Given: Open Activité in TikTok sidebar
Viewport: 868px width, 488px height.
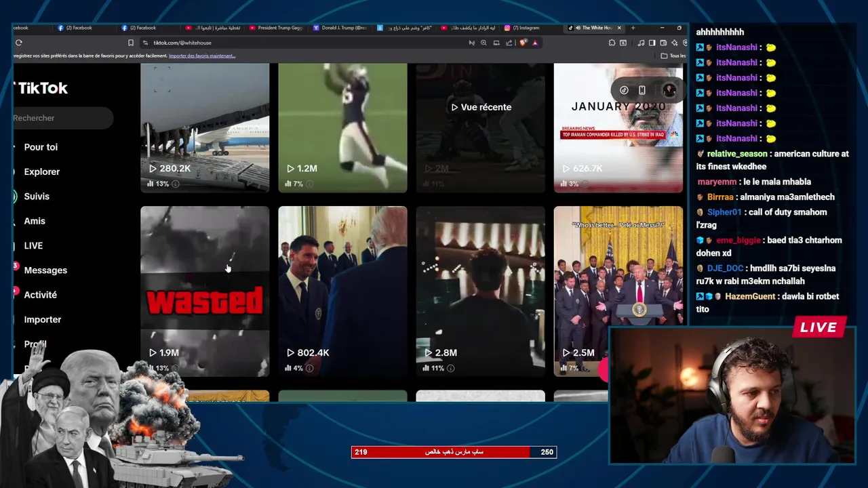Looking at the screenshot, I should (x=40, y=295).
